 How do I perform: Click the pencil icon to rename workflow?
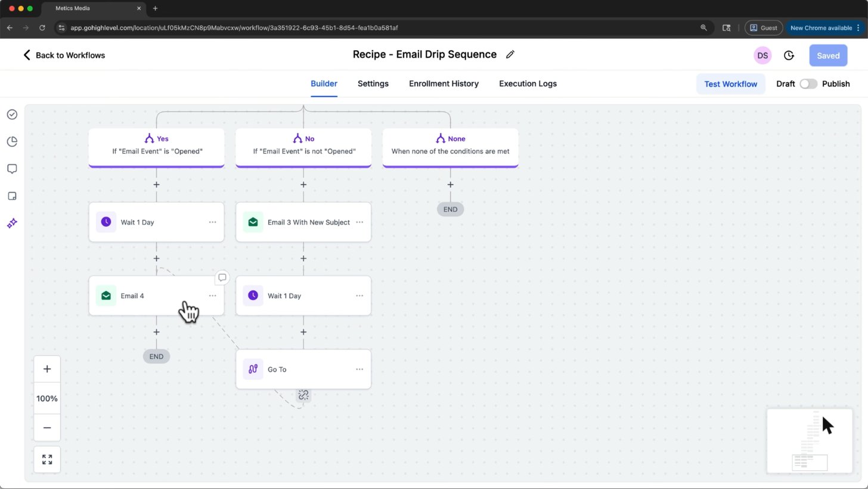pos(510,55)
